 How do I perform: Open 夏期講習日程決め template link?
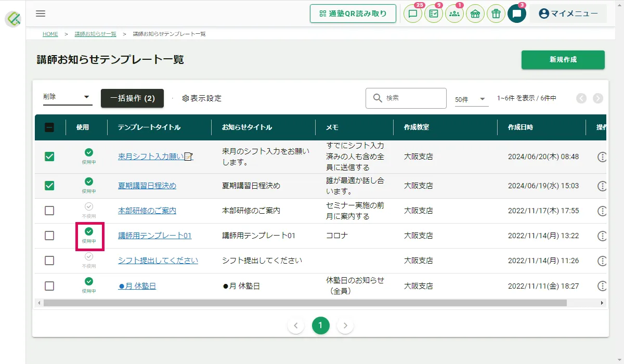[x=147, y=186]
